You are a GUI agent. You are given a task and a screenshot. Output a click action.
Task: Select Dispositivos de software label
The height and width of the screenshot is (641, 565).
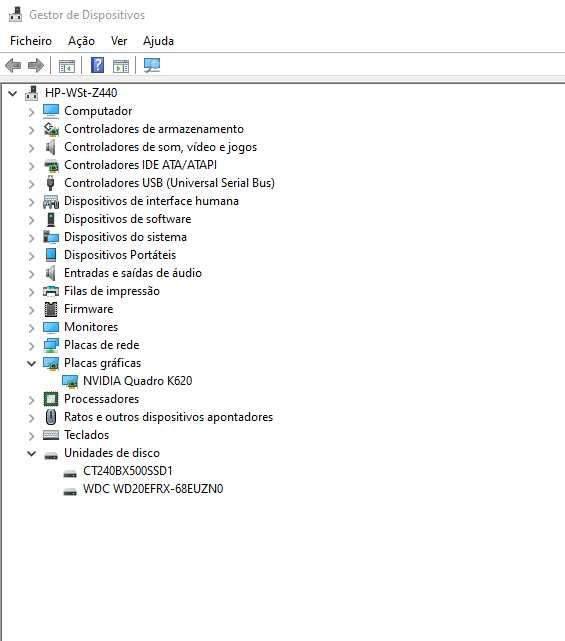click(x=128, y=219)
